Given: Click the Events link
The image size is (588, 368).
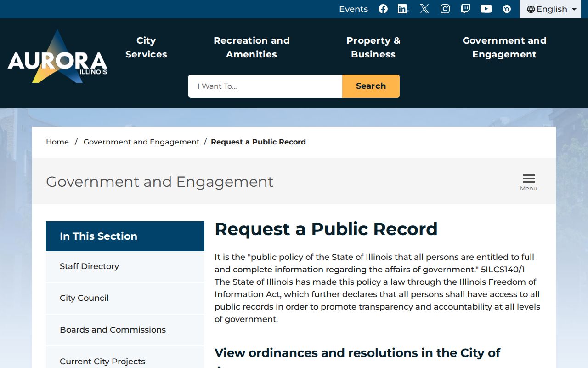Looking at the screenshot, I should 353,9.
